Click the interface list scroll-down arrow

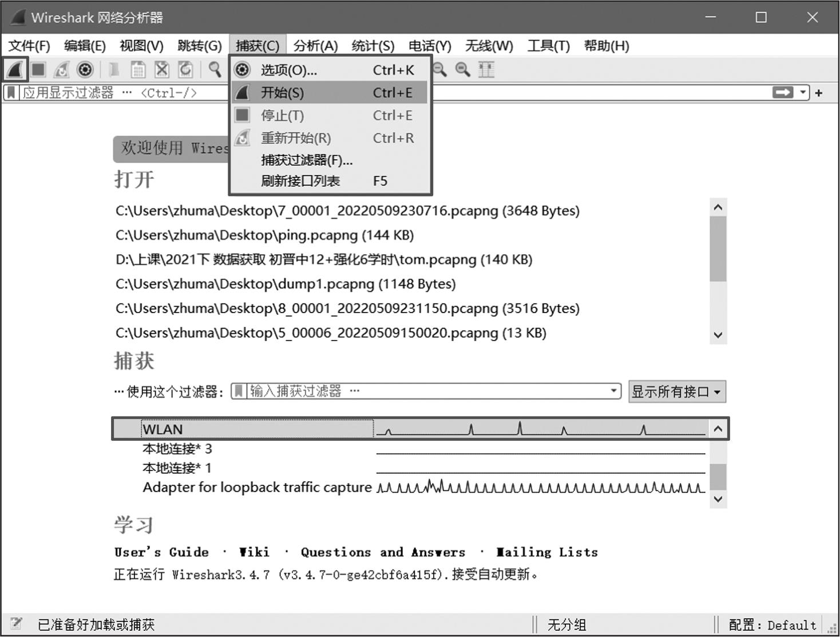[x=718, y=499]
